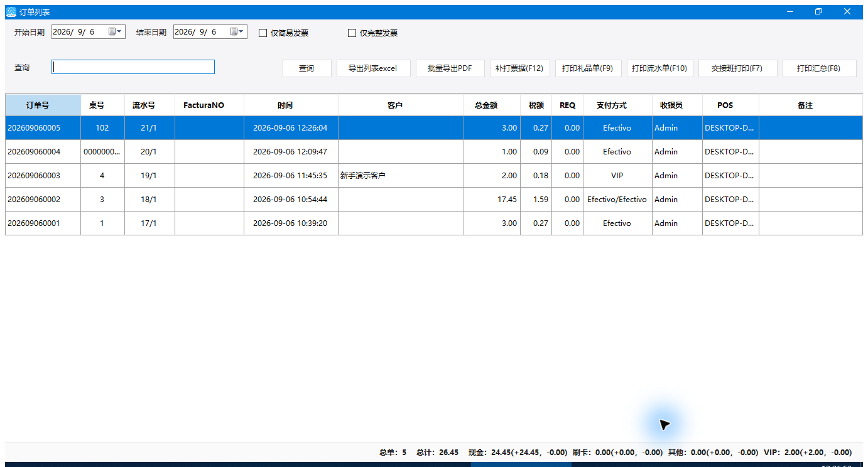Screen dimensions: 868x467
Task: Sort by 时间 column header
Action: (x=291, y=105)
